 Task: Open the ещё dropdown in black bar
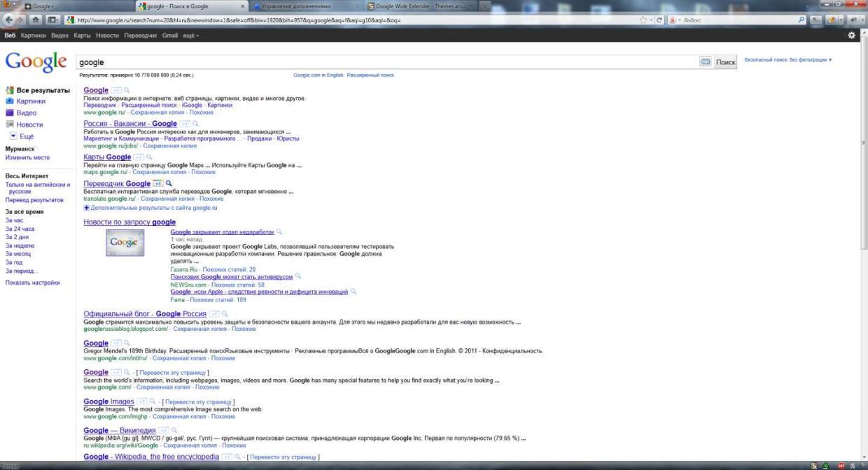pyautogui.click(x=191, y=35)
